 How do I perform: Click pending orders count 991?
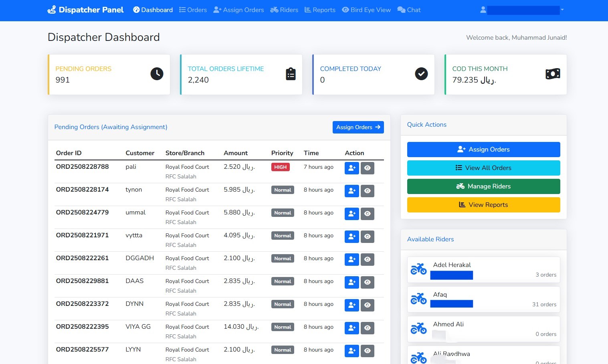click(x=63, y=80)
